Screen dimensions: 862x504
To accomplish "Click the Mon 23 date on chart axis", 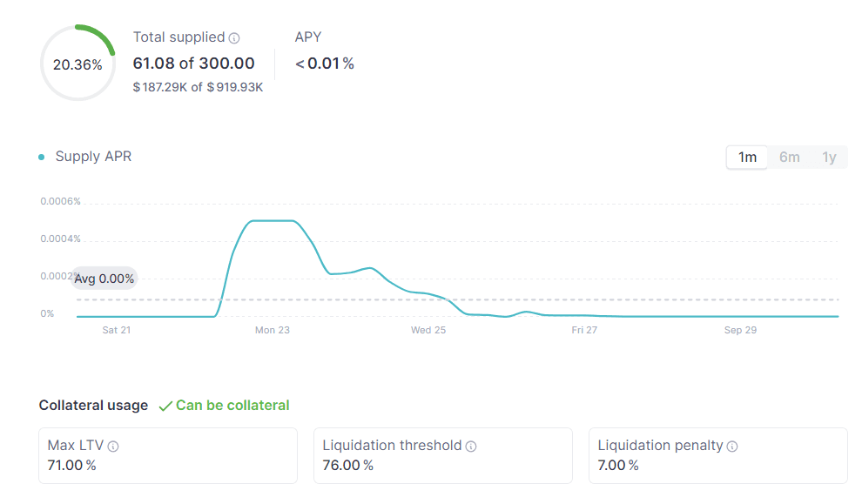I will coord(272,331).
